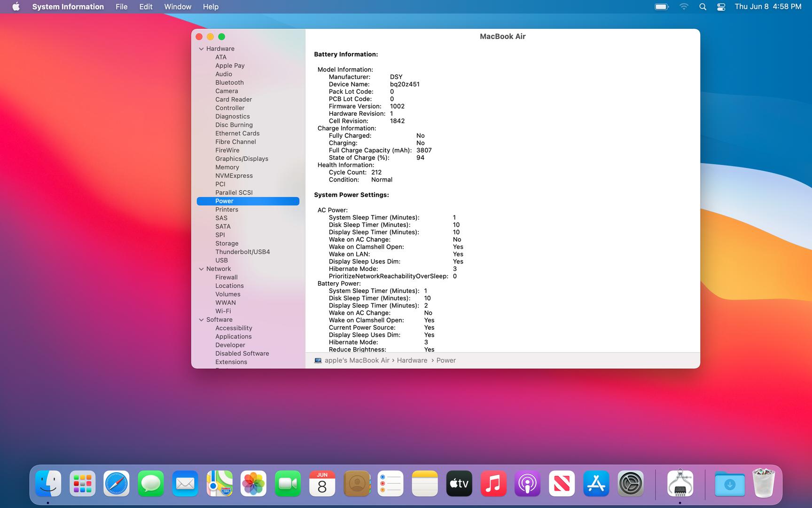Viewport: 812px width, 508px height.
Task: Click Full Charge Capacity value 3807
Action: (424, 151)
